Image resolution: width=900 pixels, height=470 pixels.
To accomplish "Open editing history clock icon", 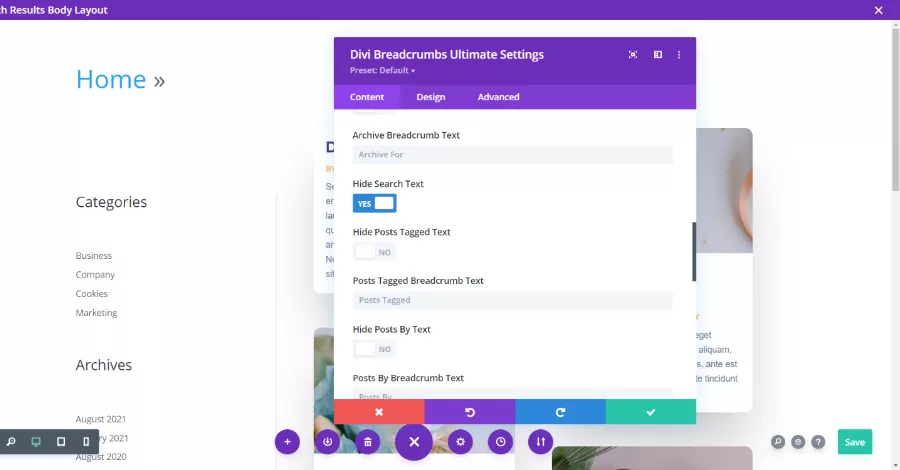I will 501,442.
